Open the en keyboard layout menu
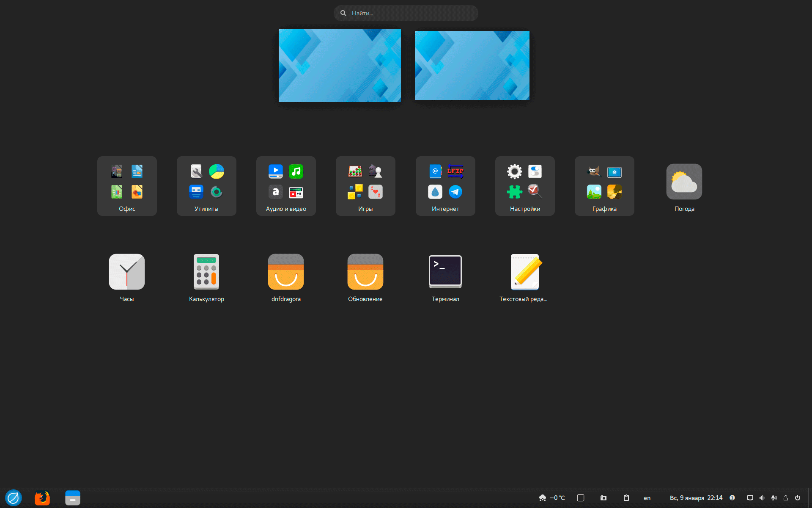 [x=647, y=498]
